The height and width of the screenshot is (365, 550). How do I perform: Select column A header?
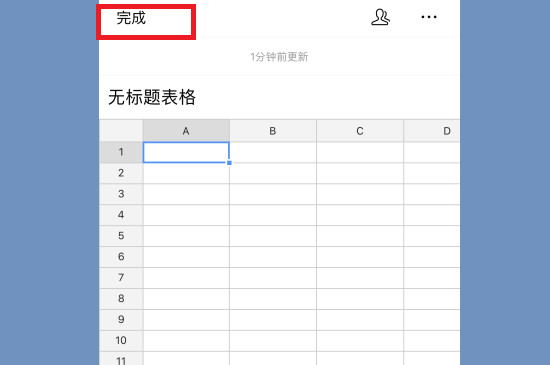tap(186, 131)
